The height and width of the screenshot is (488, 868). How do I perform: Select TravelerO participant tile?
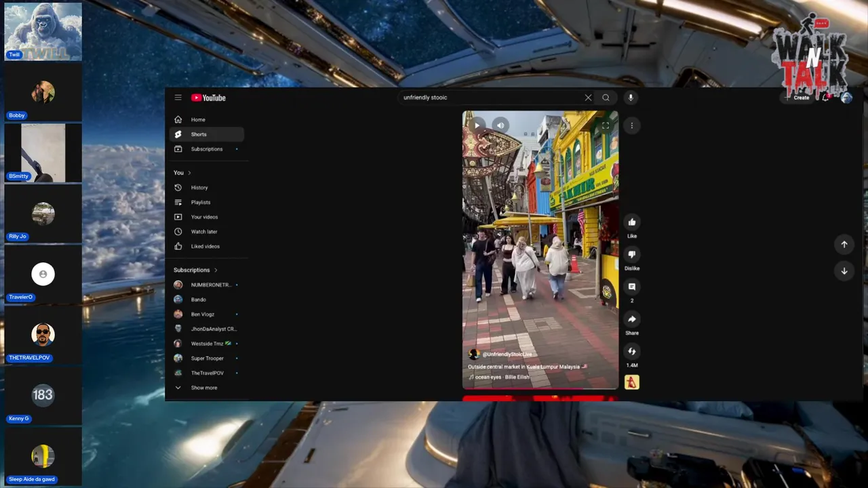pyautogui.click(x=43, y=274)
